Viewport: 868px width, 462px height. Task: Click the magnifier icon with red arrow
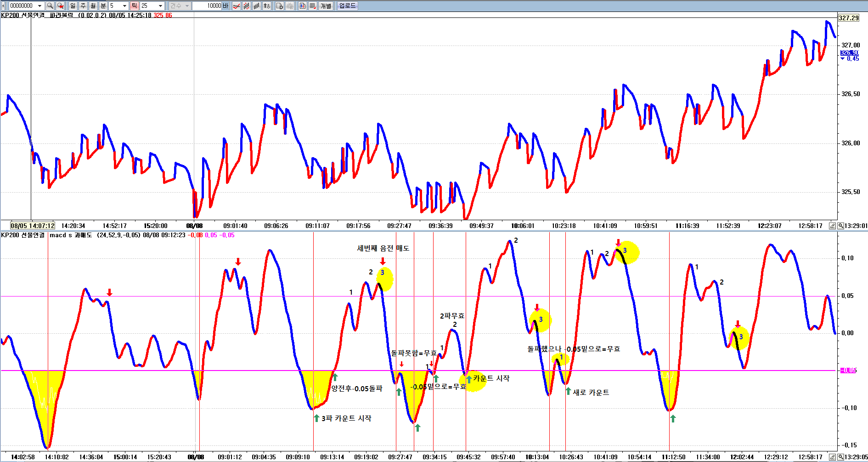coord(60,6)
